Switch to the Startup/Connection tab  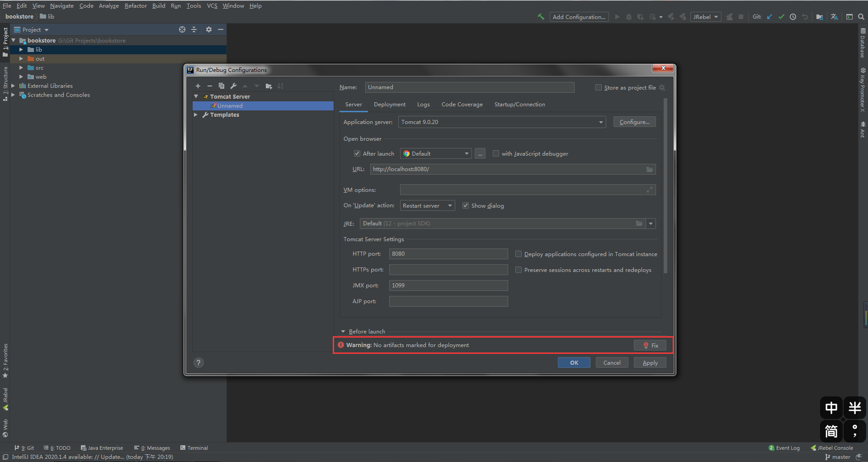[x=520, y=105]
